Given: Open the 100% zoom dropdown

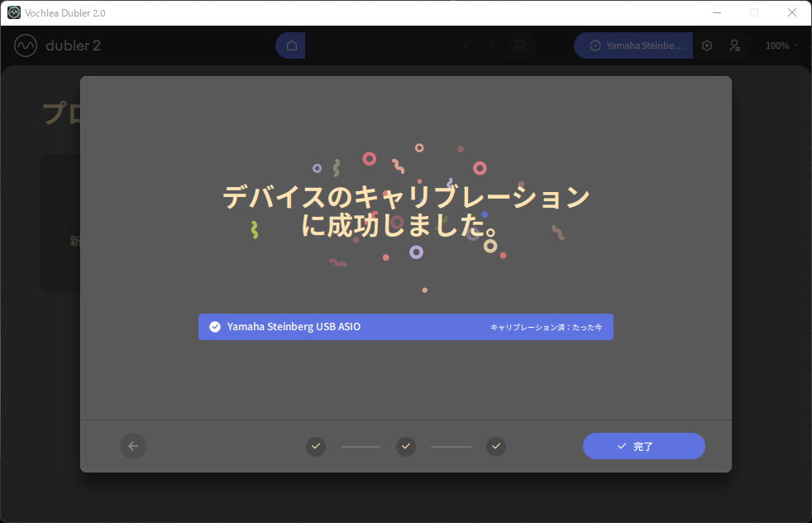Looking at the screenshot, I should (781, 46).
